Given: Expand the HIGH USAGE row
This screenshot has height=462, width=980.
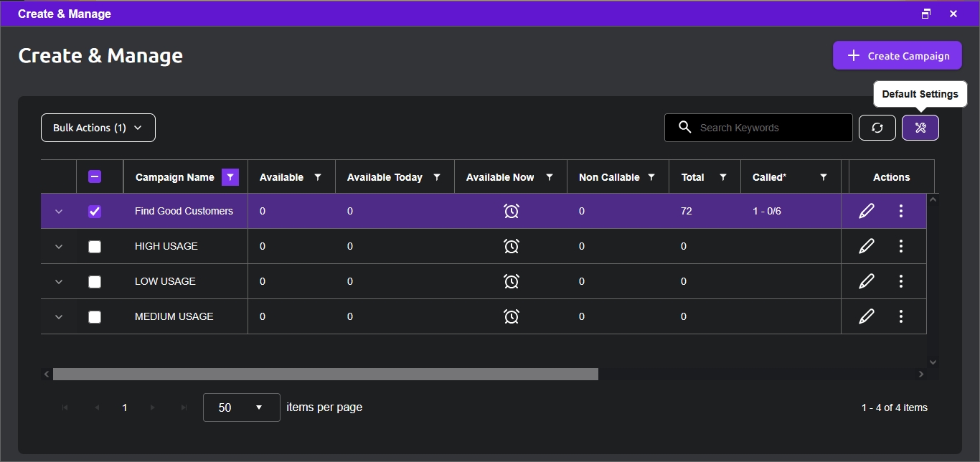Looking at the screenshot, I should (59, 247).
